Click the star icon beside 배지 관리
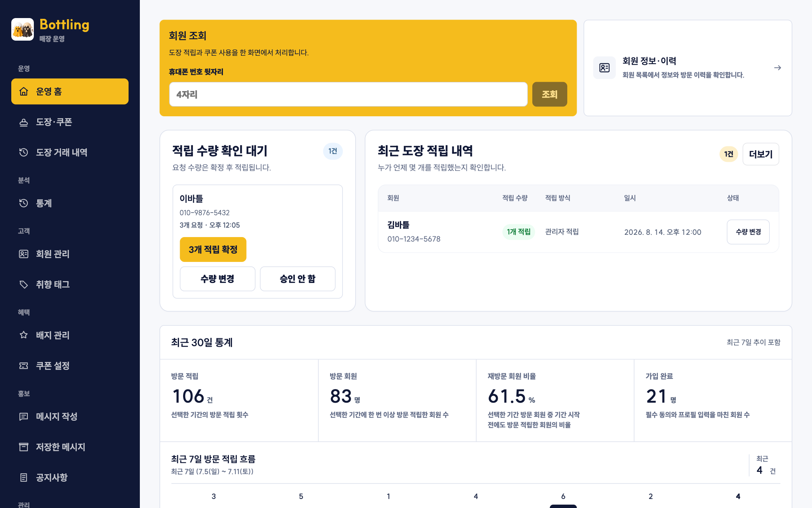Image resolution: width=812 pixels, height=508 pixels. (x=24, y=335)
